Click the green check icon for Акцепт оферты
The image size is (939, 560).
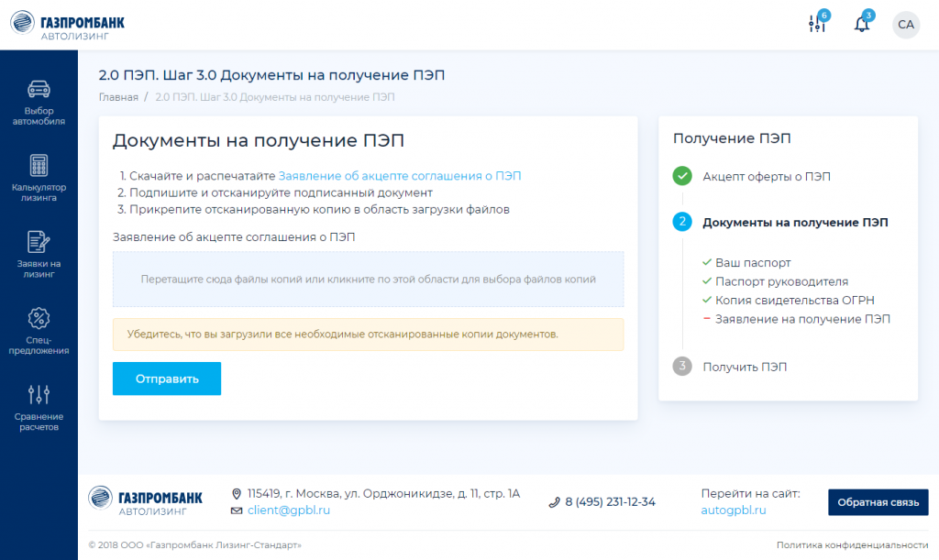click(x=682, y=176)
